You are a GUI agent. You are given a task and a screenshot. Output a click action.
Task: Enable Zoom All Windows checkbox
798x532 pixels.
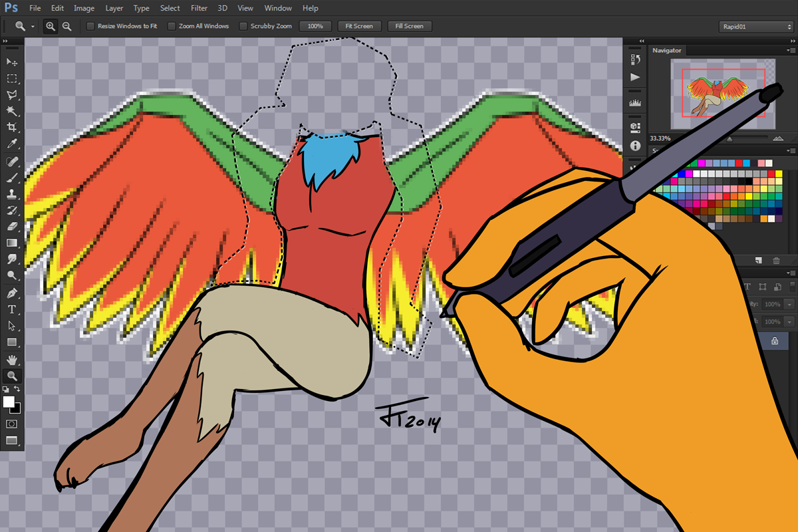[x=172, y=26]
